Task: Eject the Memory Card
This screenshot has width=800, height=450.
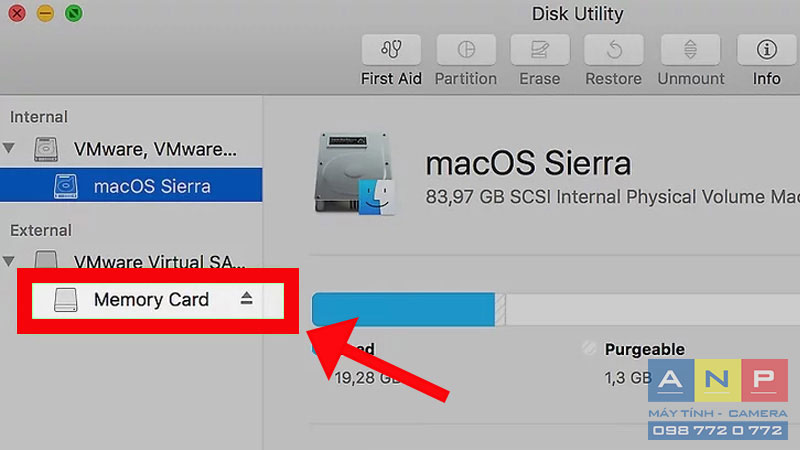Action: click(x=246, y=298)
